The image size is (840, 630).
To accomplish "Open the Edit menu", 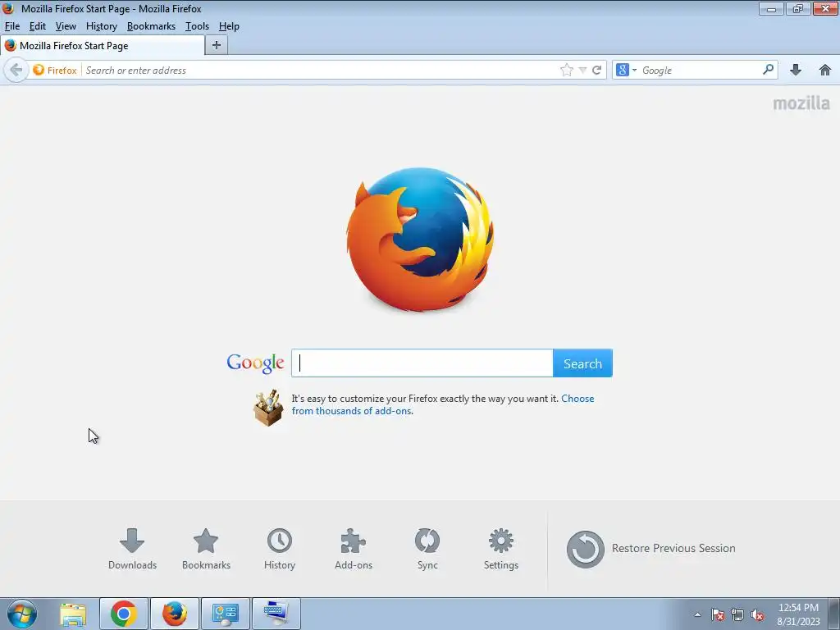I will pos(38,26).
